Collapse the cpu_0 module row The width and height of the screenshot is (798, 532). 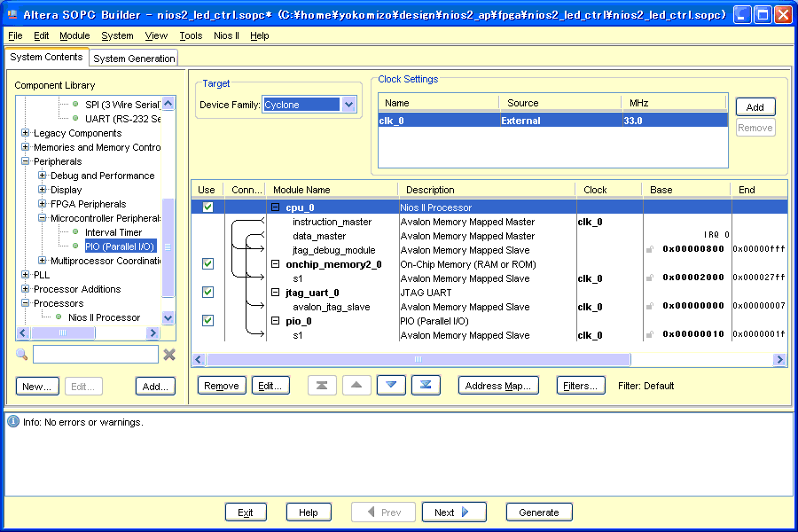click(276, 207)
